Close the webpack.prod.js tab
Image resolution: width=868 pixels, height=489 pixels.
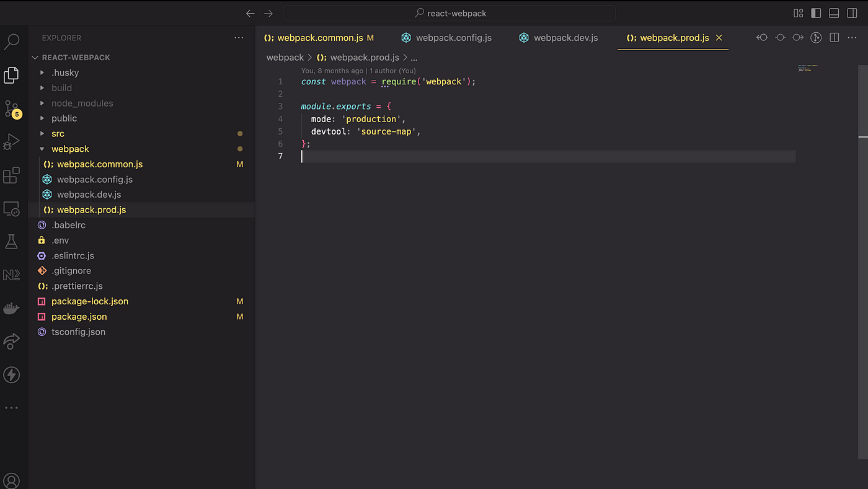click(719, 38)
